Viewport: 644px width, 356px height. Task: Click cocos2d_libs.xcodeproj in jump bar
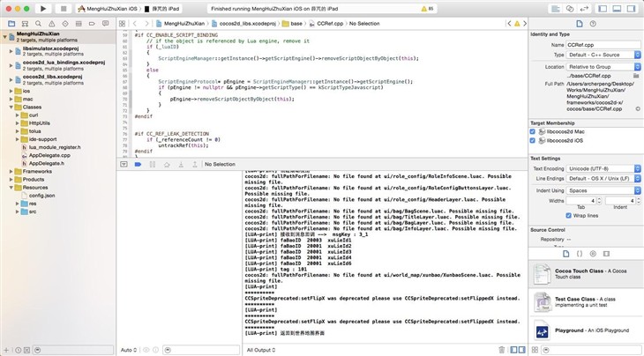243,24
